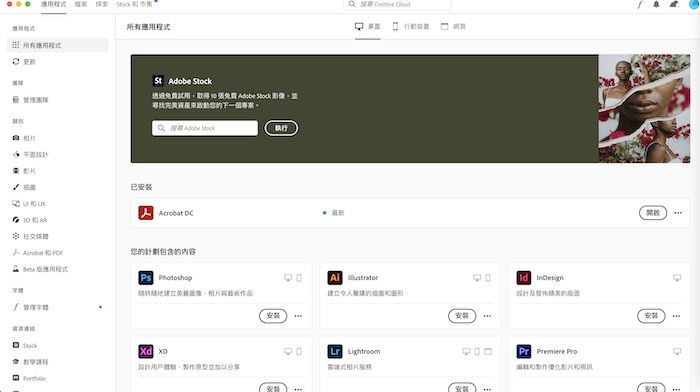700x392 pixels.
Task: Click the XD app icon
Action: [x=146, y=351]
